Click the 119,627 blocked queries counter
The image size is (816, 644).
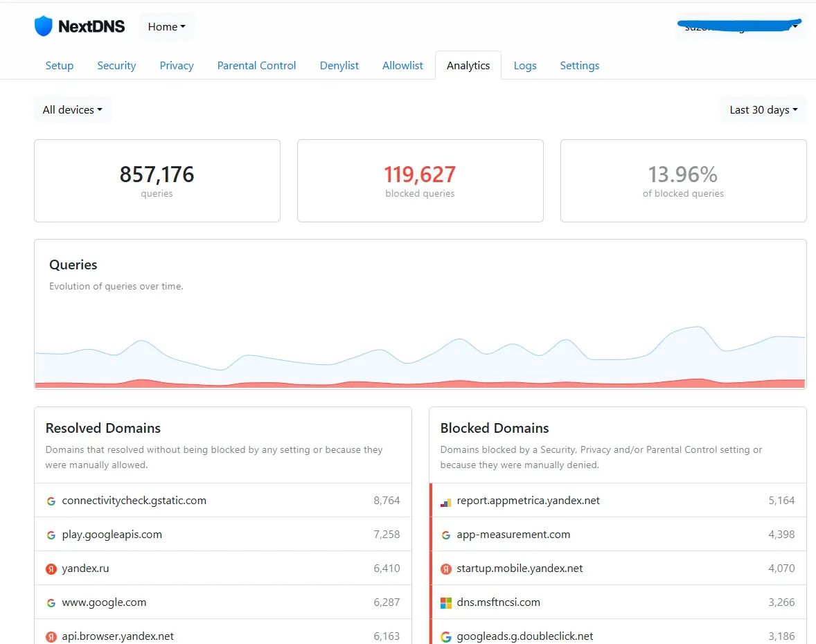coord(420,175)
